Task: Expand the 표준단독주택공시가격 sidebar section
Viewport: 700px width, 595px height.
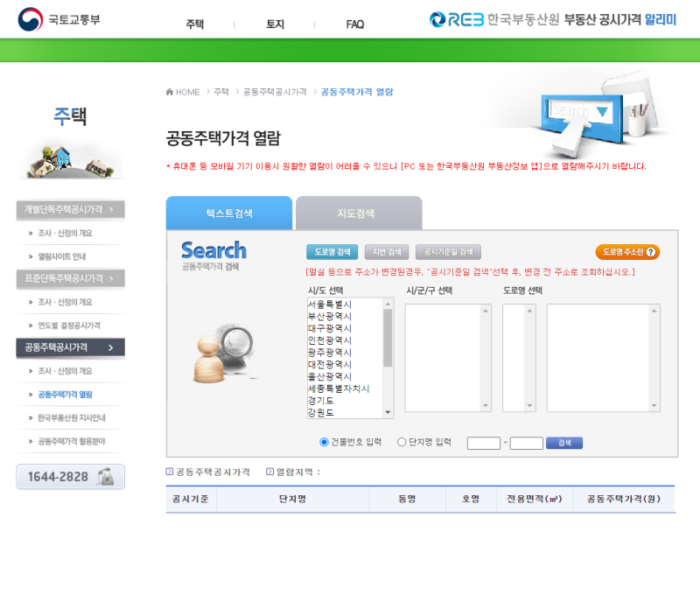Action: tap(71, 278)
